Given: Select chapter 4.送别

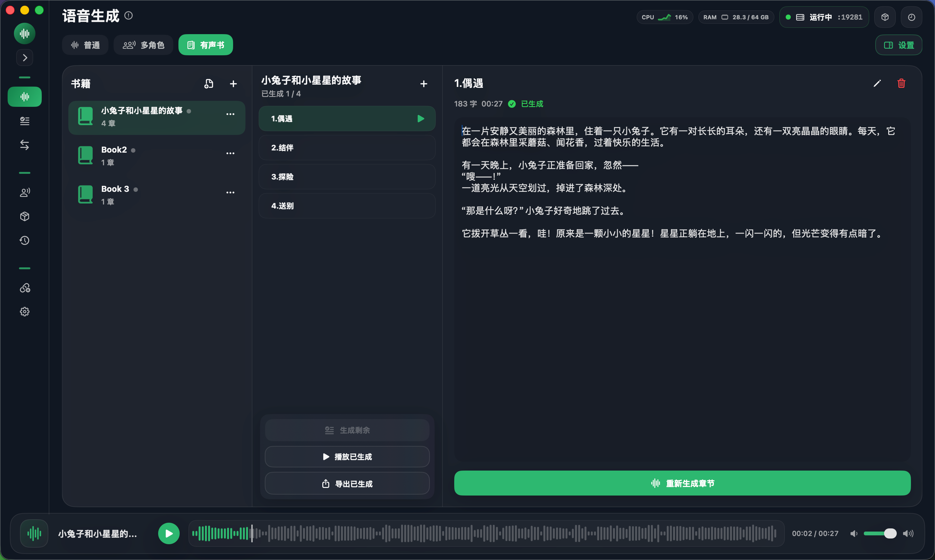Looking at the screenshot, I should point(347,206).
